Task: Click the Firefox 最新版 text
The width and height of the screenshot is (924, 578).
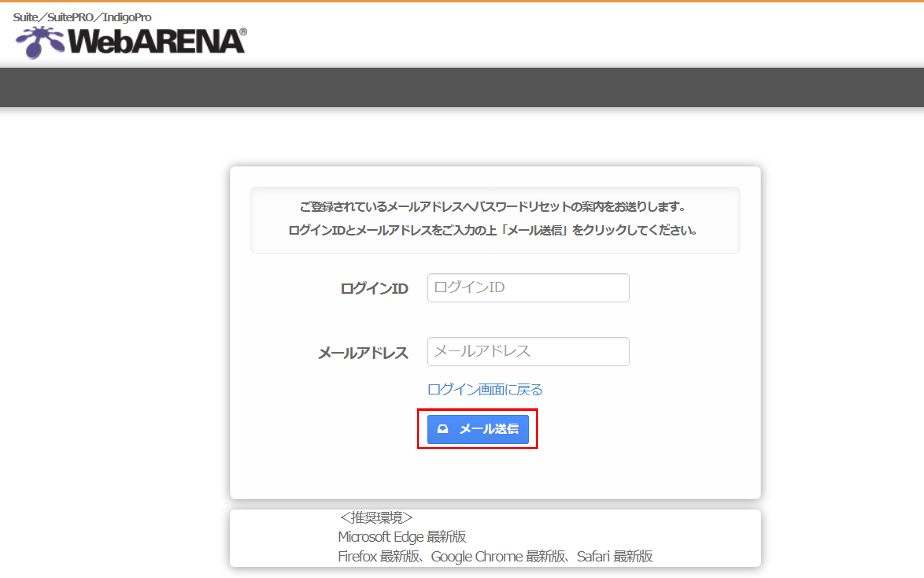Action: (x=378, y=556)
